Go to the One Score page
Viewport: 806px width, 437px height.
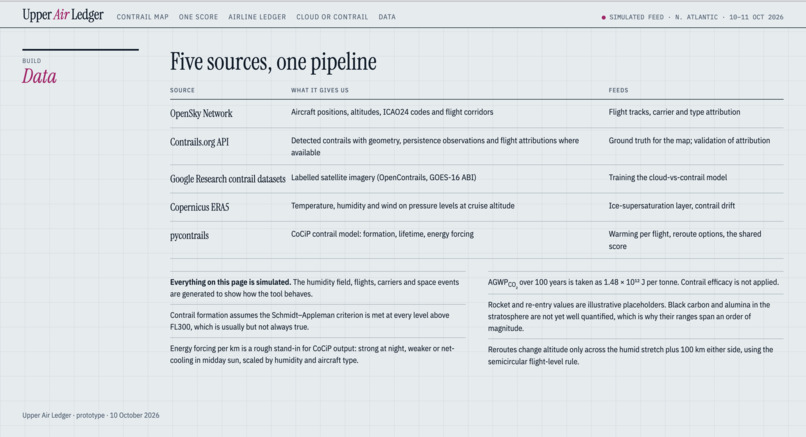point(198,17)
